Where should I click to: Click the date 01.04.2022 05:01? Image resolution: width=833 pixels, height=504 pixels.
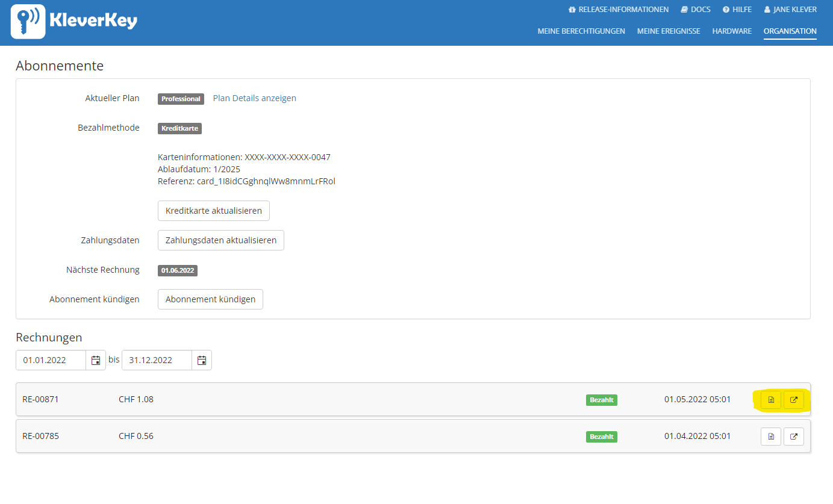coord(697,436)
